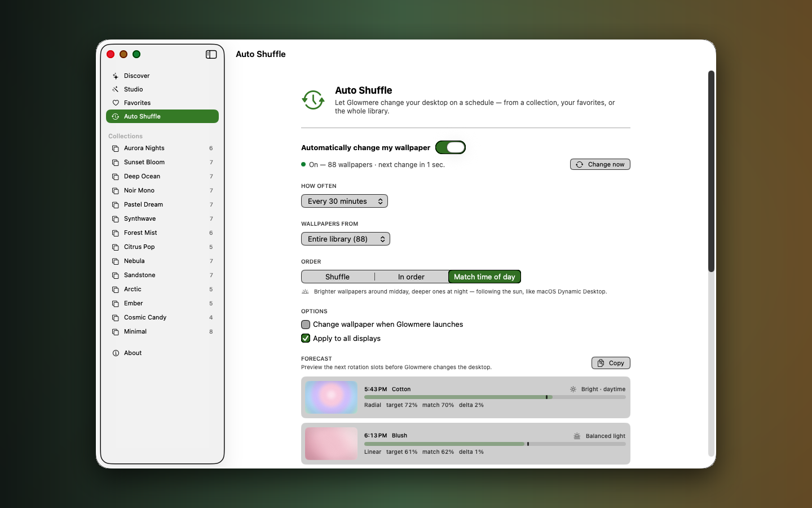
Task: Open the About page
Action: pos(162,353)
